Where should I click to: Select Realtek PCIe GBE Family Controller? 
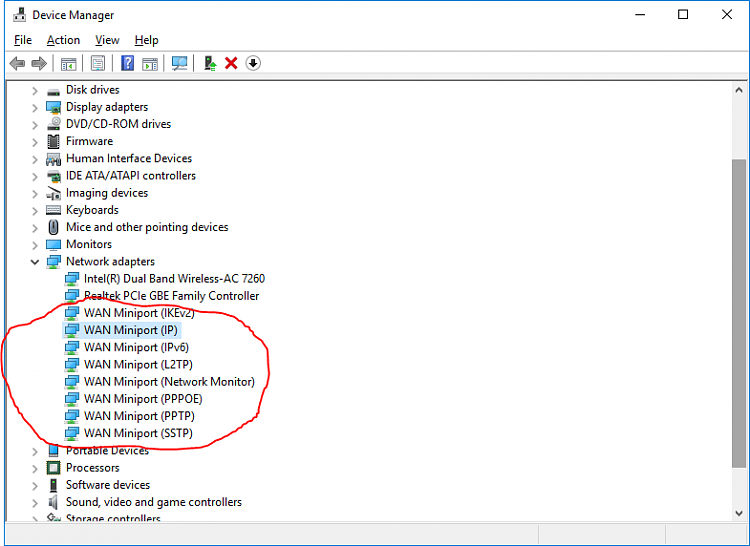(171, 296)
